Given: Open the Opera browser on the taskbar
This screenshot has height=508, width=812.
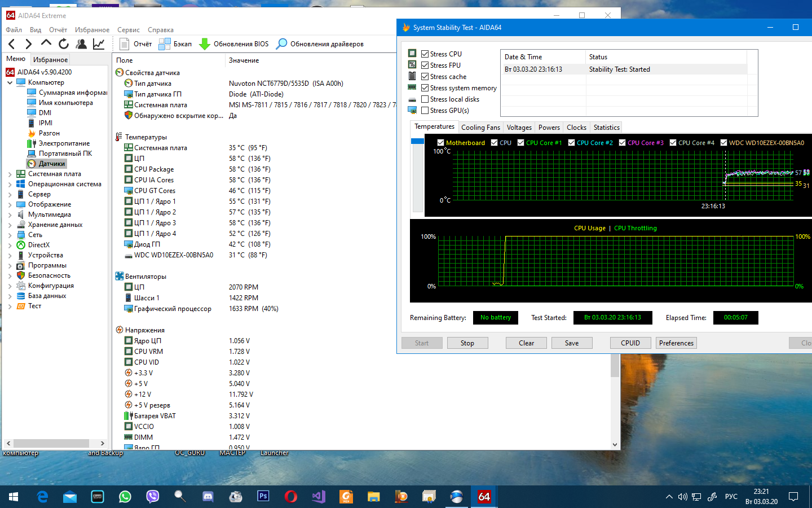Looking at the screenshot, I should point(291,497).
